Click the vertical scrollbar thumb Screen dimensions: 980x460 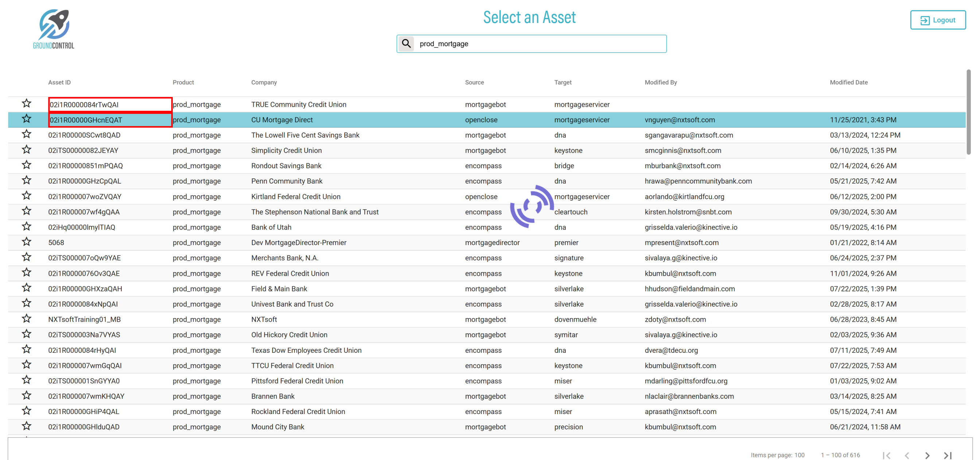[x=968, y=112]
